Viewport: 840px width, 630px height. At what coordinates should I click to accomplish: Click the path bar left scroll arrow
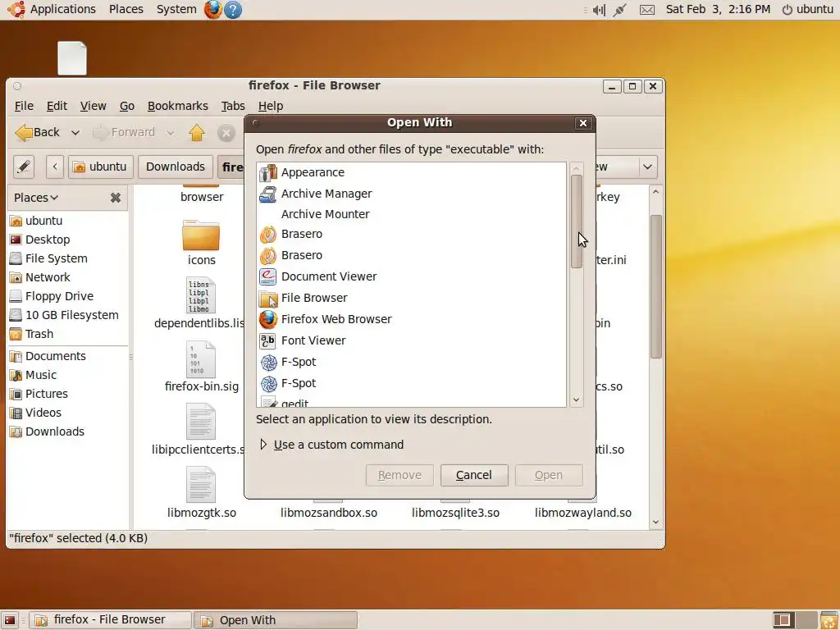point(55,167)
